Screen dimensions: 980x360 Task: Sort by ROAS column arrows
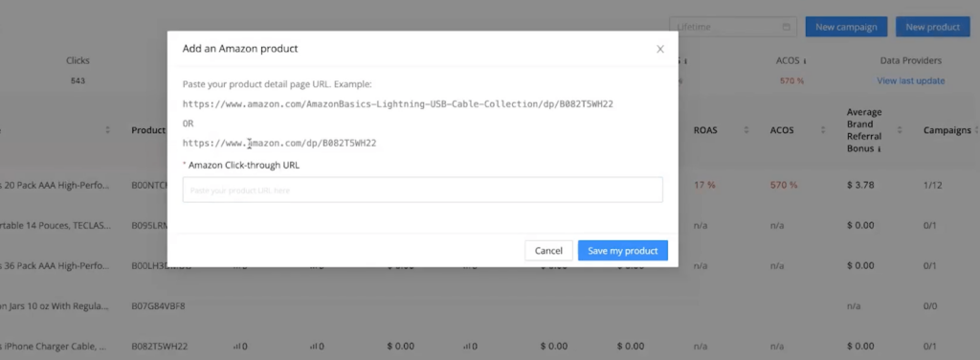[746, 130]
